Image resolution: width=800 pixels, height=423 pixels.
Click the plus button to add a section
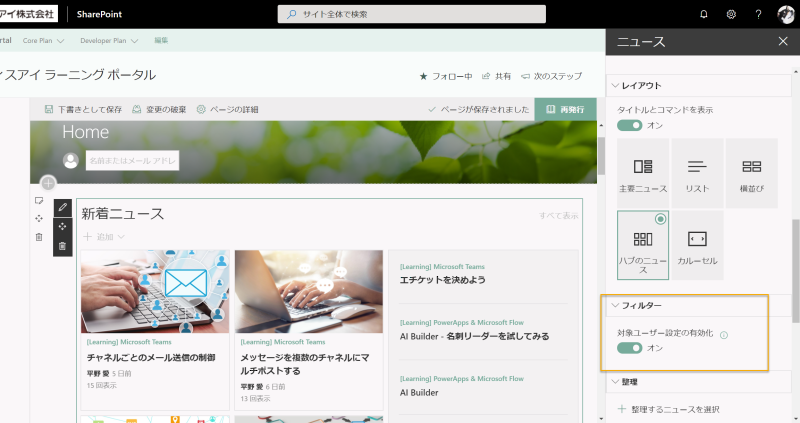(x=48, y=183)
